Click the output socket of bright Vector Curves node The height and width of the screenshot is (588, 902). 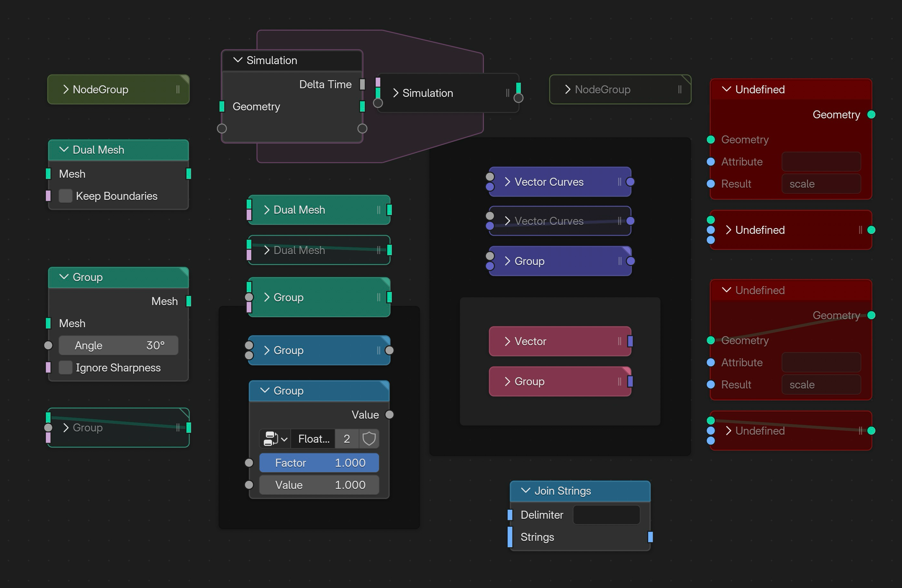click(x=630, y=182)
